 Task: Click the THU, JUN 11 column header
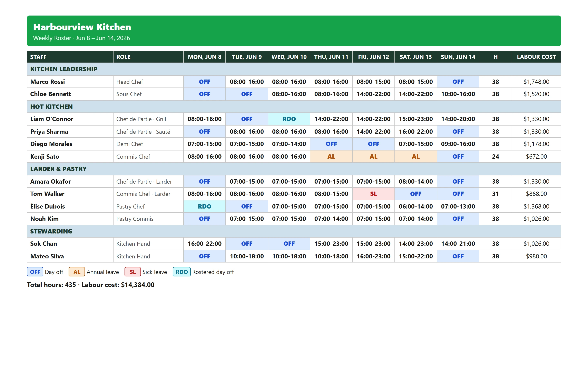click(x=331, y=57)
